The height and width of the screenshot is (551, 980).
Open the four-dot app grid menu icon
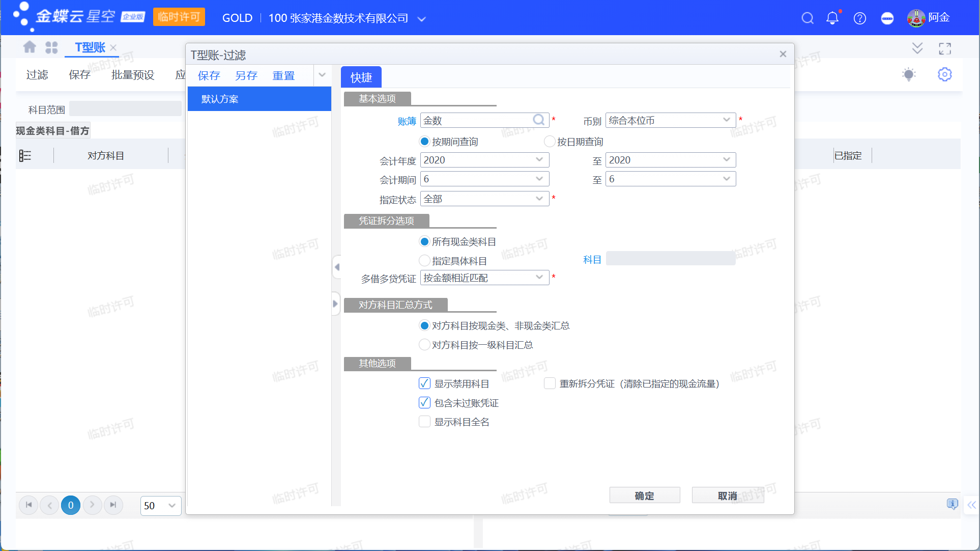tap(51, 47)
